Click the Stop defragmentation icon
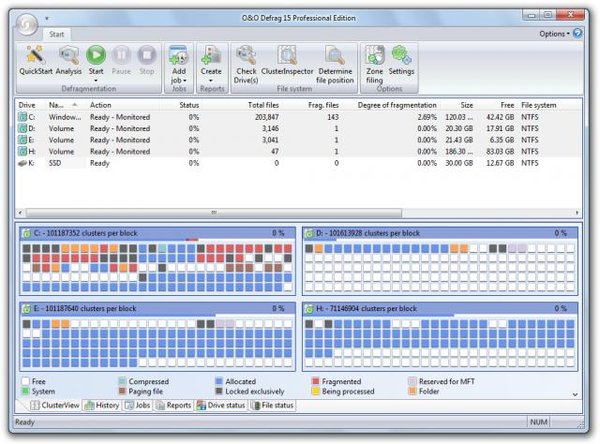This screenshot has height=444, width=600. tap(147, 56)
